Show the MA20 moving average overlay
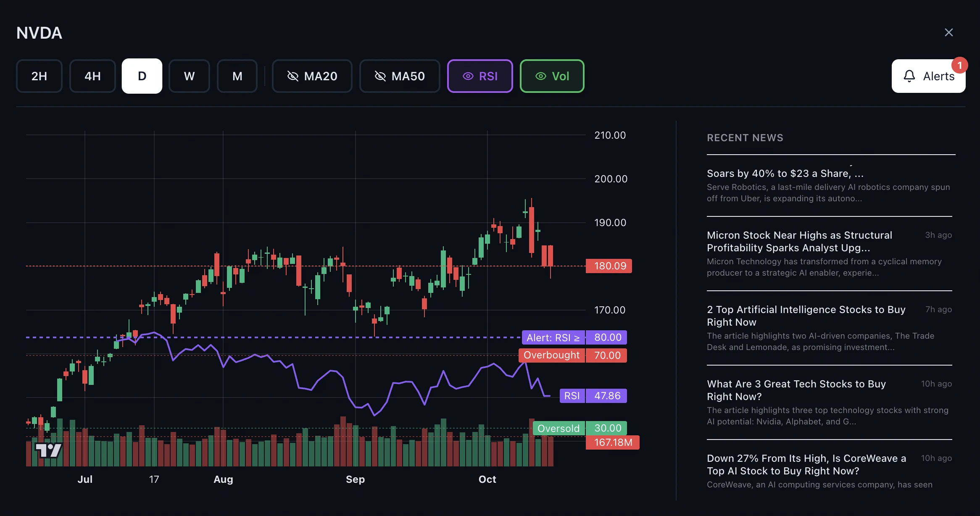The width and height of the screenshot is (980, 516). pyautogui.click(x=312, y=76)
